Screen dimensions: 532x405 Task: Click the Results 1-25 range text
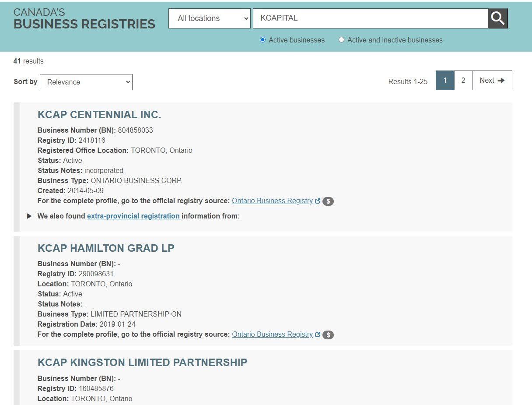[x=408, y=81]
